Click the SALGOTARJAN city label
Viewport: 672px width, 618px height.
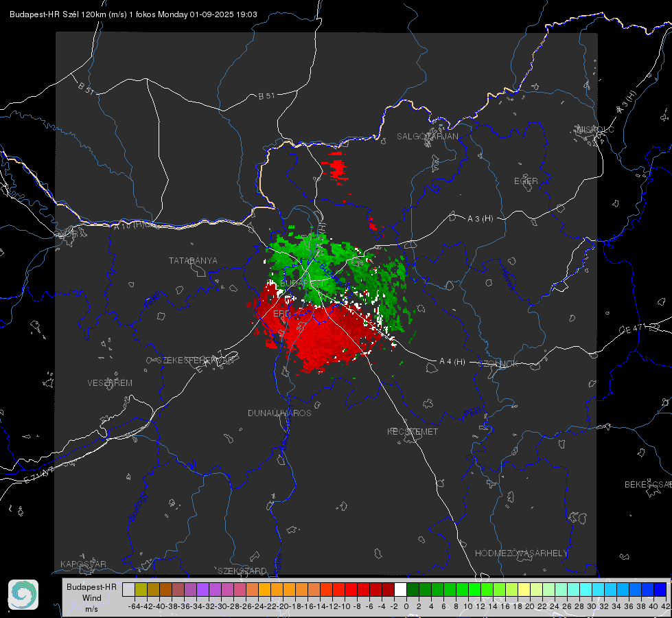427,137
